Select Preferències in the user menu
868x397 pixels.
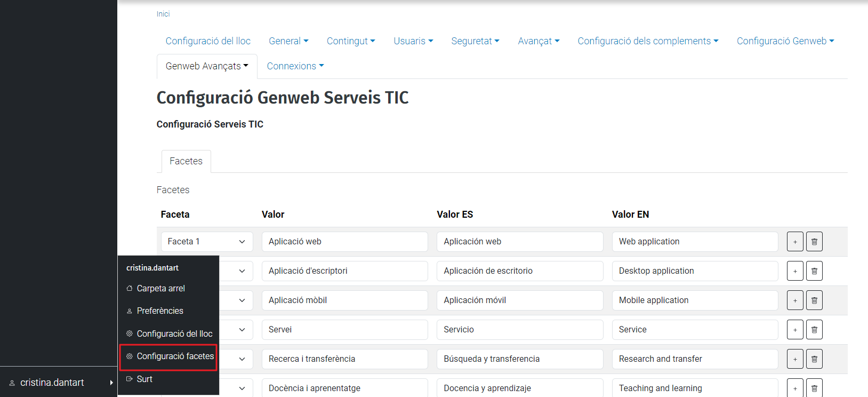(159, 311)
